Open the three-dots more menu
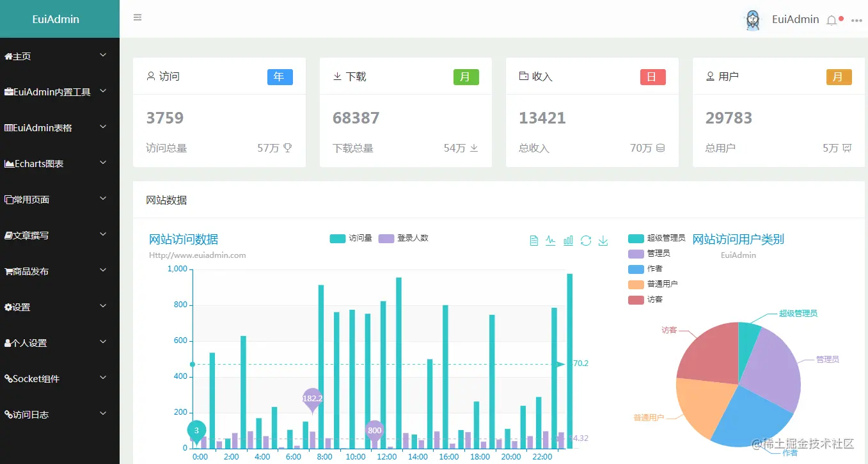 (x=856, y=20)
